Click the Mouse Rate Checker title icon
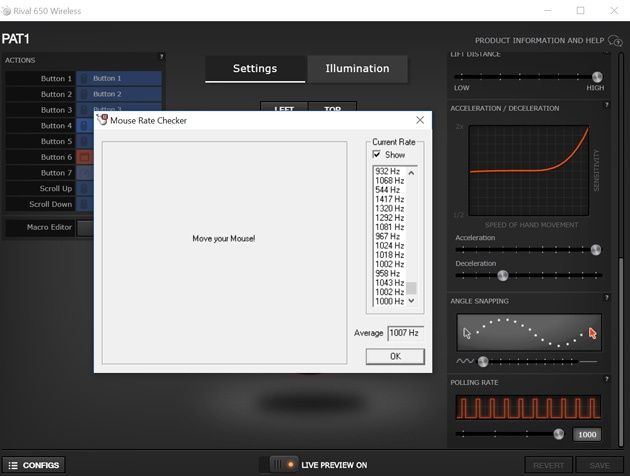This screenshot has width=630, height=476. click(102, 120)
